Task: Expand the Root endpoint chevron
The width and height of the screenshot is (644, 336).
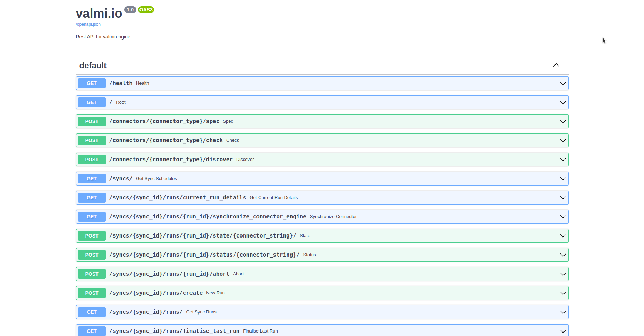Action: point(563,102)
